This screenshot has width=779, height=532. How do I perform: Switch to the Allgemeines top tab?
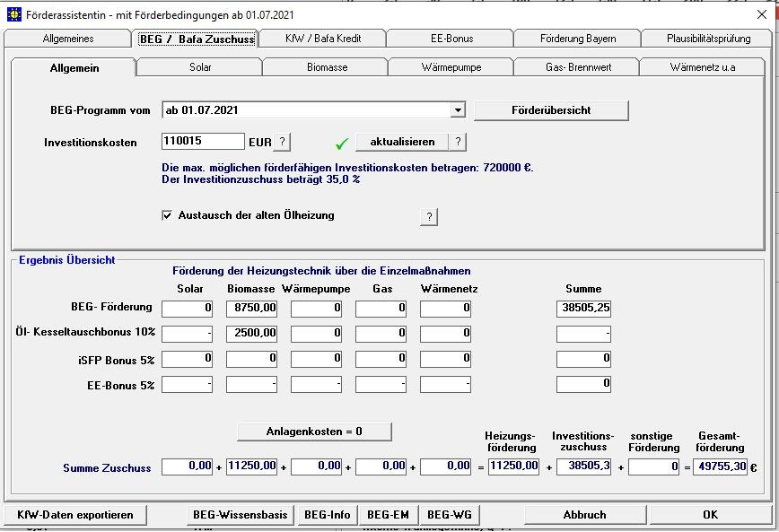(x=68, y=39)
